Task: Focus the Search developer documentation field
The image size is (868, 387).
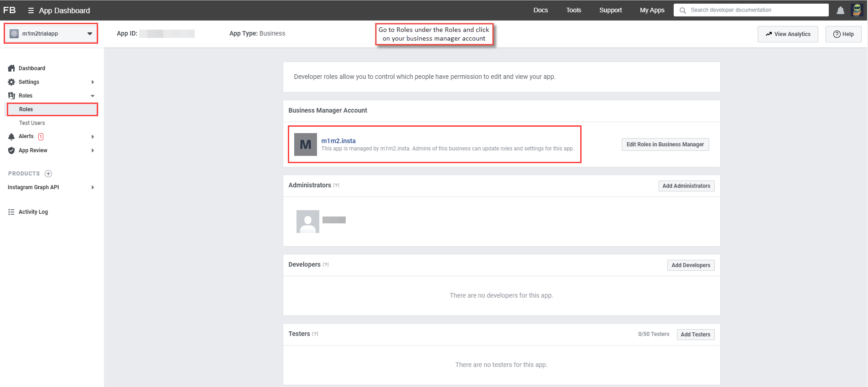Action: point(751,10)
